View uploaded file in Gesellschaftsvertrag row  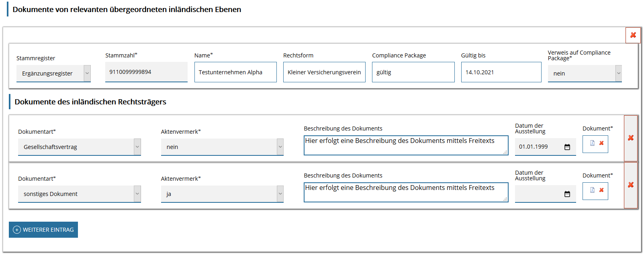click(x=592, y=143)
